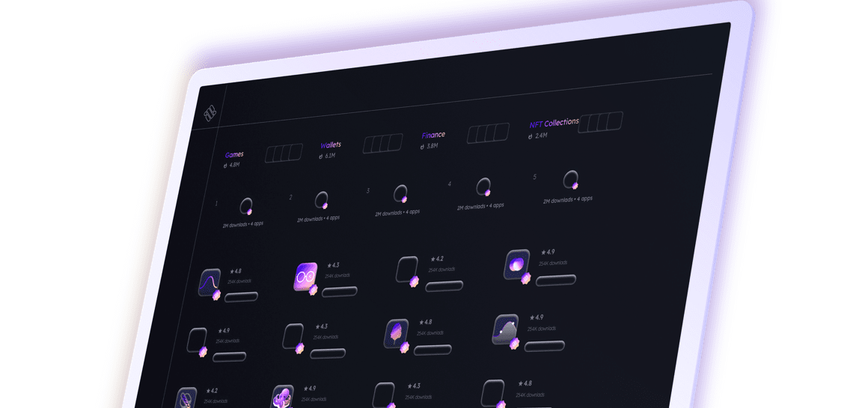Click the flower badge on the glowing sphere icon
This screenshot has height=408, width=868.
coord(525,278)
